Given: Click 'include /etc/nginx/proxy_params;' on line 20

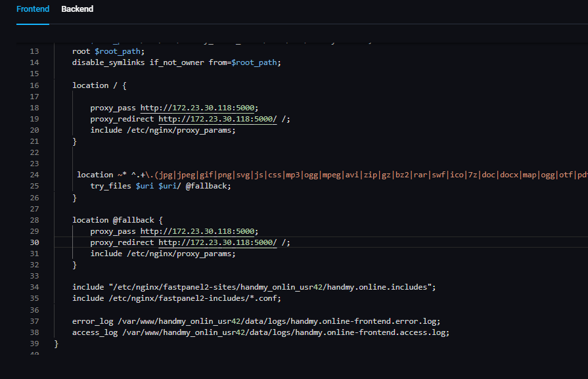Looking at the screenshot, I should (x=163, y=130).
